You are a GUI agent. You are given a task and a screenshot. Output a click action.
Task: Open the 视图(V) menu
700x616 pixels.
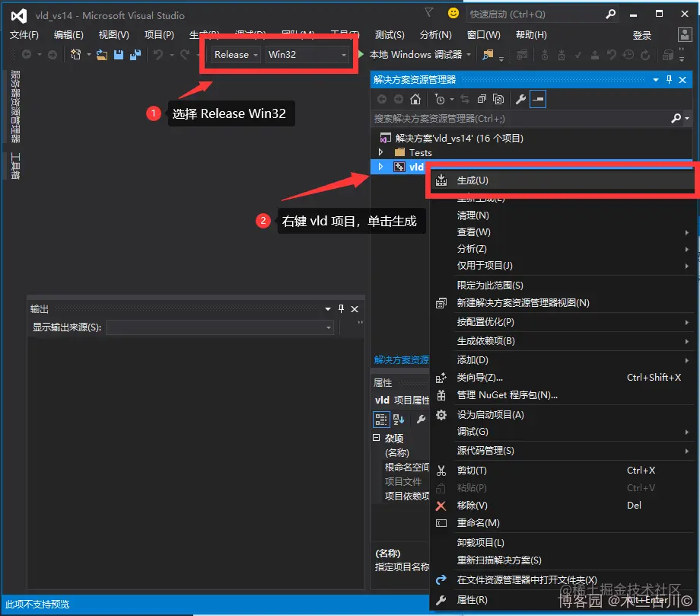click(114, 35)
